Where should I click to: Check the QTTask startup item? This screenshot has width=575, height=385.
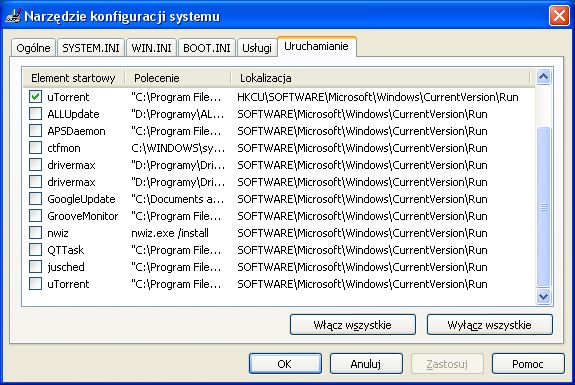pyautogui.click(x=36, y=250)
